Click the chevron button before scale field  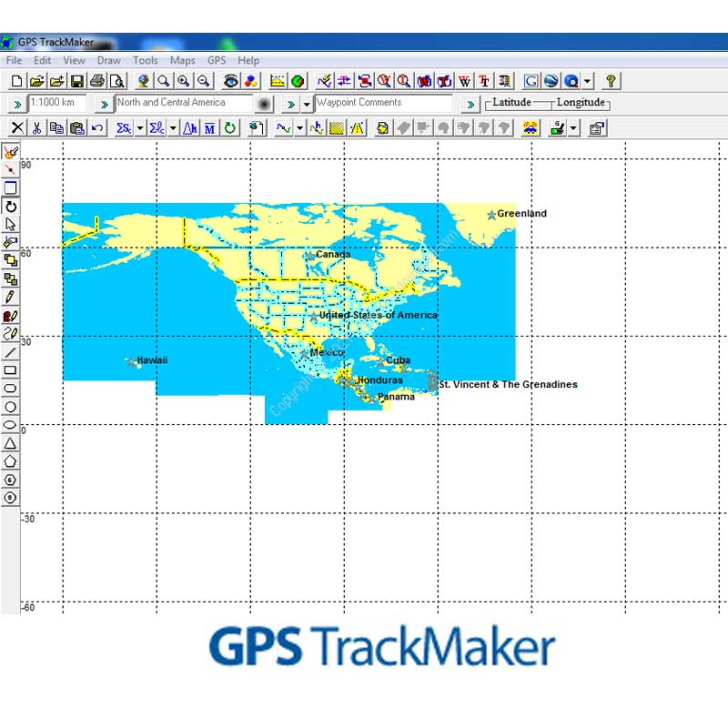click(17, 104)
